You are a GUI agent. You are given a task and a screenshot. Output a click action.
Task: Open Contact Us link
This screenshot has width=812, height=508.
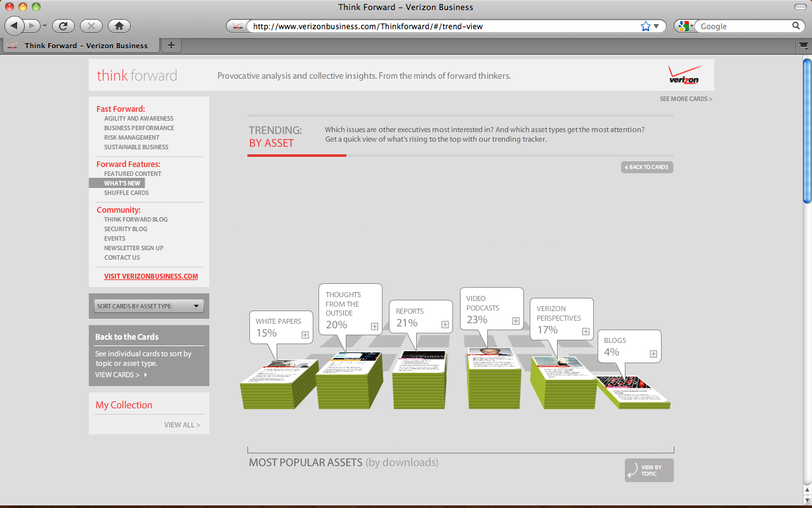coord(122,258)
